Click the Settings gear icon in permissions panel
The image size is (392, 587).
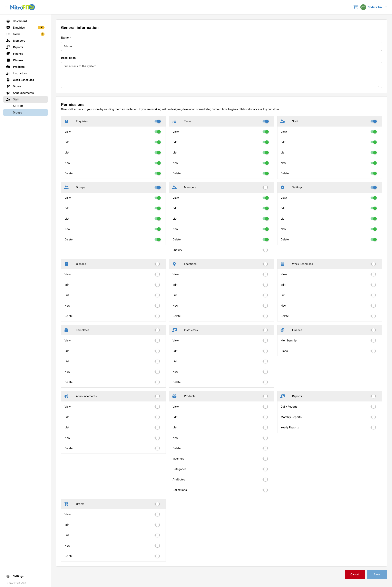coord(283,187)
